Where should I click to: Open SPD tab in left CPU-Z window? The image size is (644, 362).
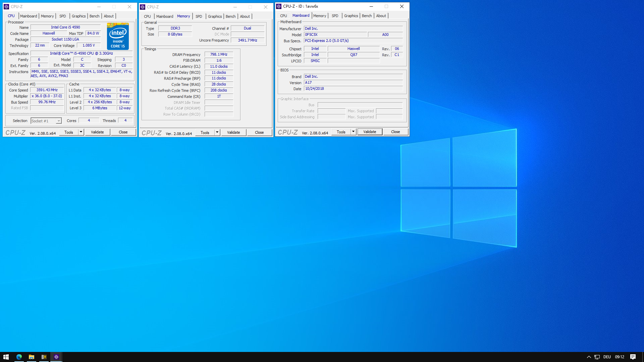[63, 16]
